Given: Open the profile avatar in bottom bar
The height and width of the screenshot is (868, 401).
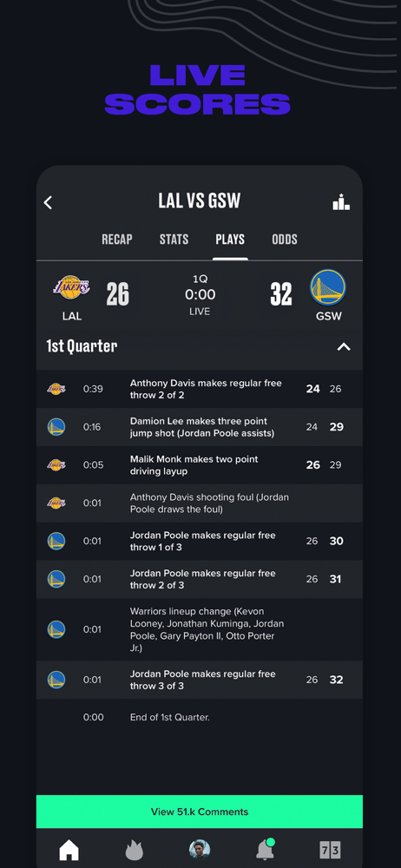Looking at the screenshot, I should coord(200,850).
